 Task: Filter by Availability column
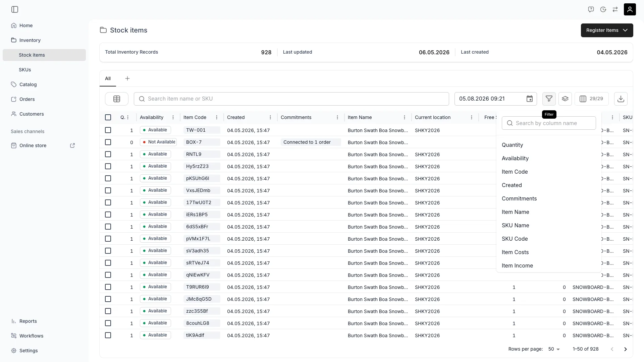click(x=549, y=158)
